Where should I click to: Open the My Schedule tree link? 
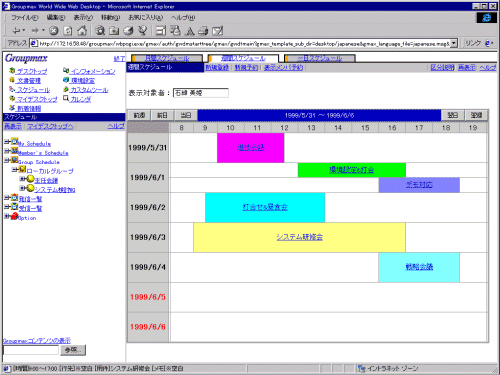click(35, 144)
